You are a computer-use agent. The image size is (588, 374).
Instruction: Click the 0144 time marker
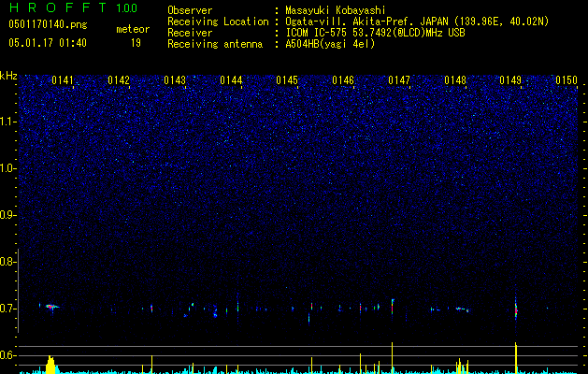coord(231,80)
